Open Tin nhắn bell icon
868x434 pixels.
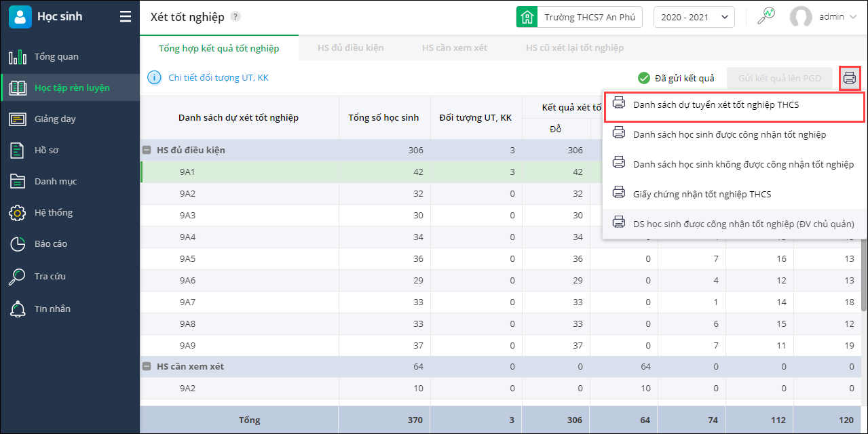coord(18,309)
